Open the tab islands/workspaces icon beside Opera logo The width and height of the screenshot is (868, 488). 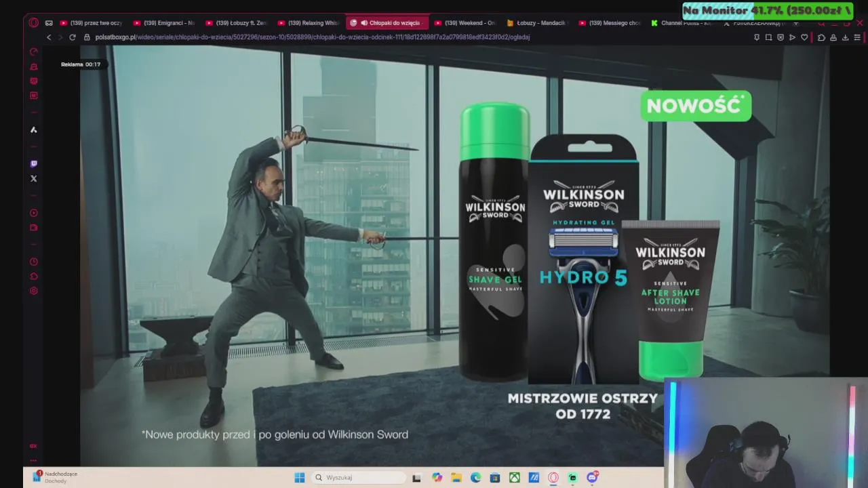49,23
